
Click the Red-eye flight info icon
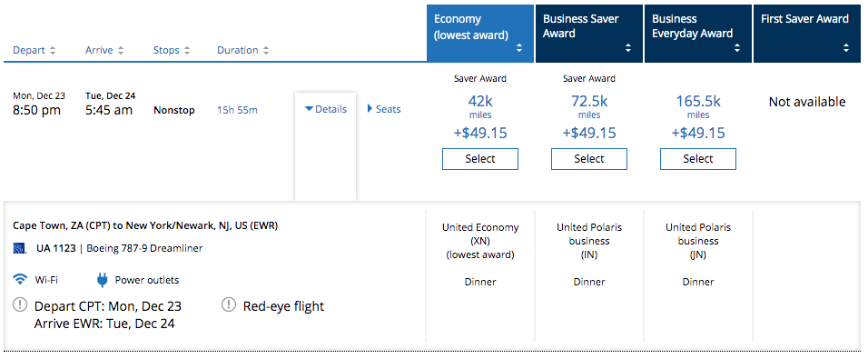[x=229, y=304]
